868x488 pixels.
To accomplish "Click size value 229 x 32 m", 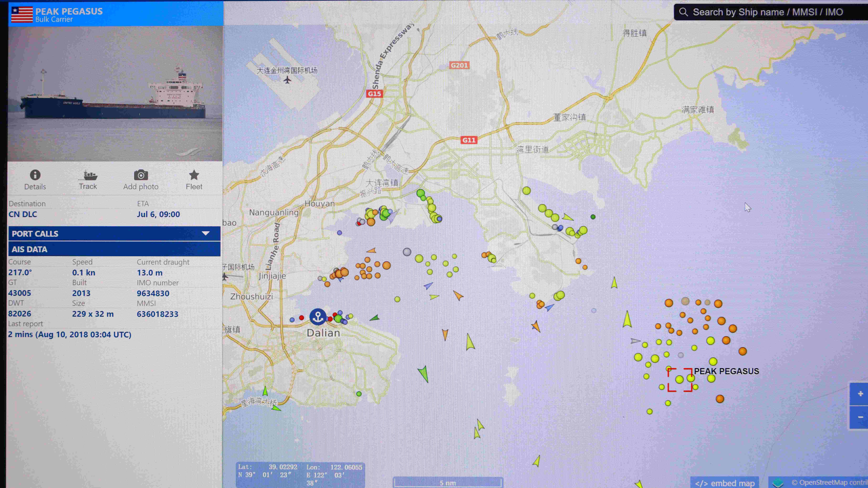I will coord(93,314).
